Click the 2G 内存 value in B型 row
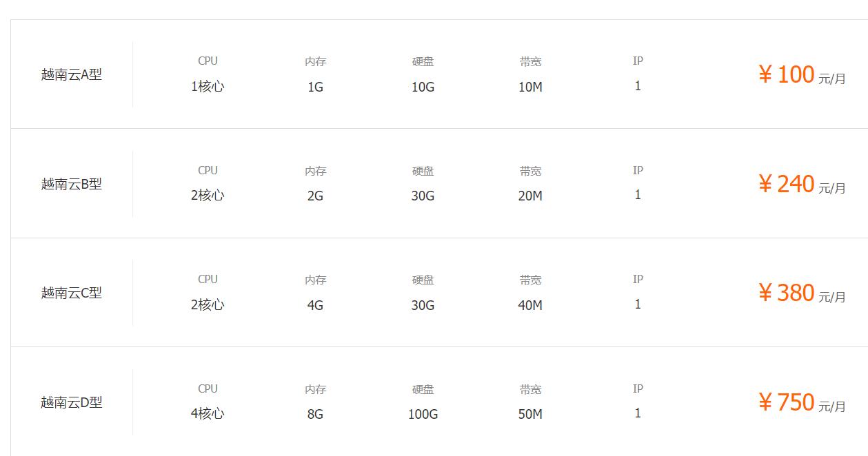The image size is (868, 456). click(x=315, y=196)
